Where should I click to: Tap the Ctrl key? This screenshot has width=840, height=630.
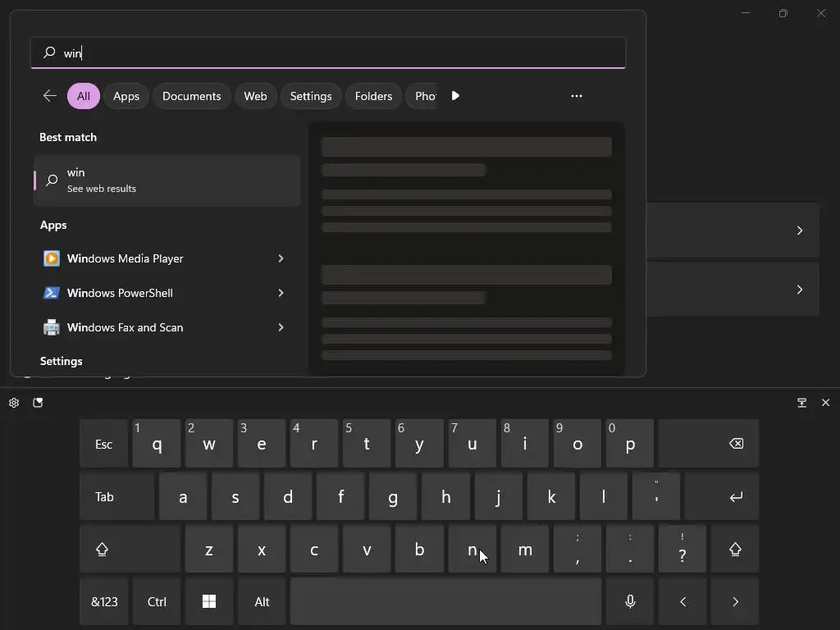pyautogui.click(x=157, y=601)
